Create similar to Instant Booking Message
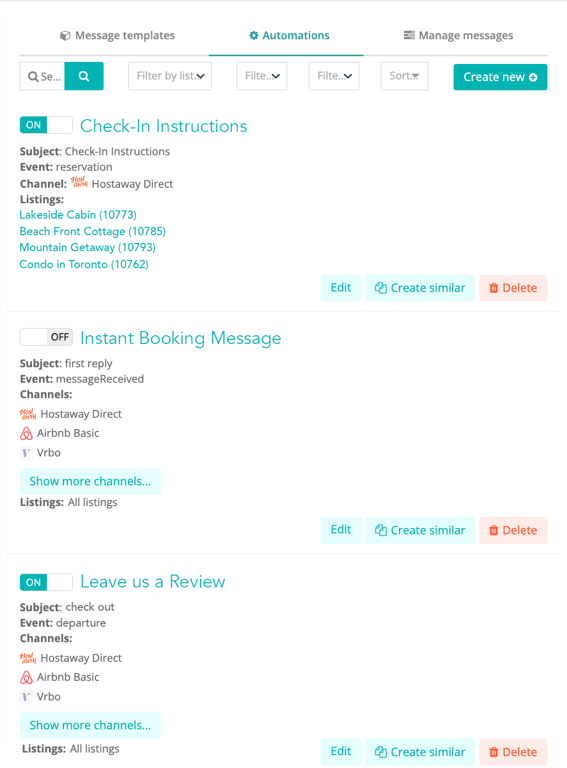 click(x=420, y=530)
